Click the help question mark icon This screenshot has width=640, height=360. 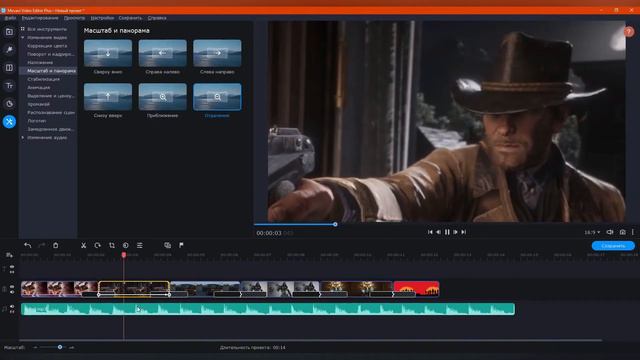tap(629, 31)
